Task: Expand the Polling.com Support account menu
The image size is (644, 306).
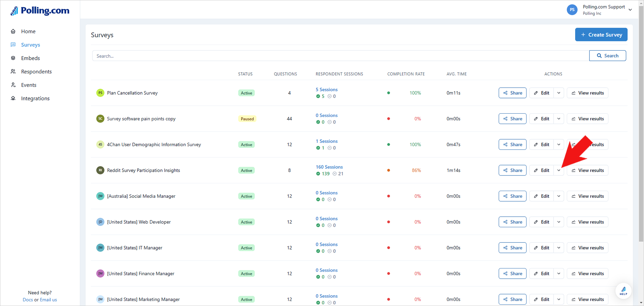Action: click(x=630, y=10)
